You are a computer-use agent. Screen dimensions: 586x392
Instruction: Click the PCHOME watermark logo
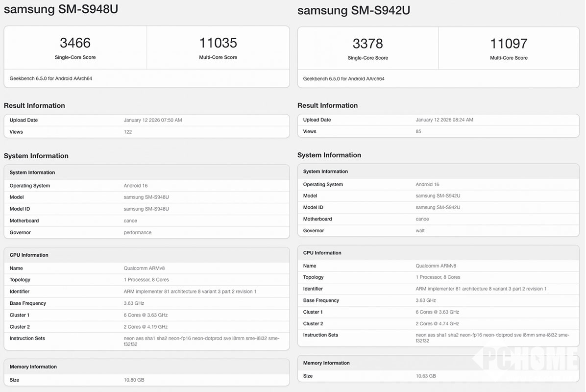pyautogui.click(x=527, y=359)
